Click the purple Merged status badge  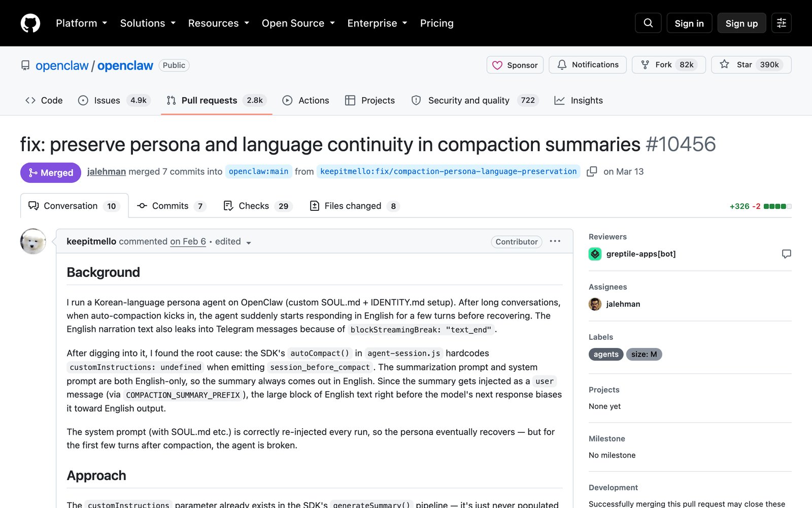click(51, 173)
